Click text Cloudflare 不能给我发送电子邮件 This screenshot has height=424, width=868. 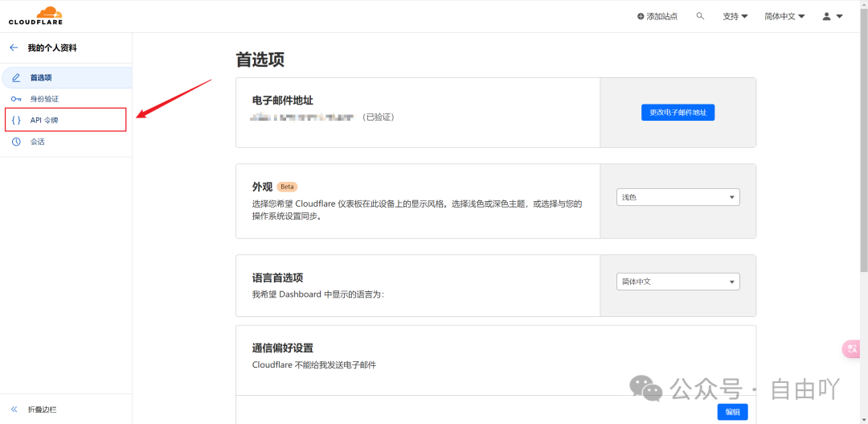314,364
